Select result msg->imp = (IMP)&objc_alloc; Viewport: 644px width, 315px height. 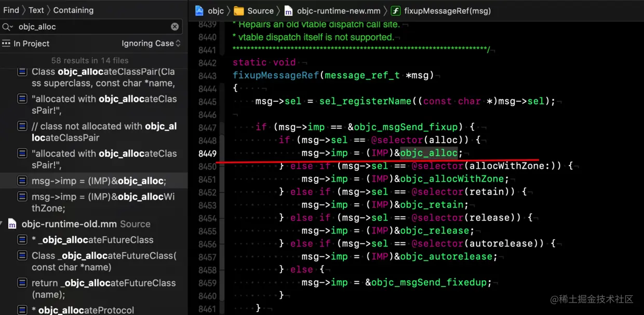click(x=93, y=181)
